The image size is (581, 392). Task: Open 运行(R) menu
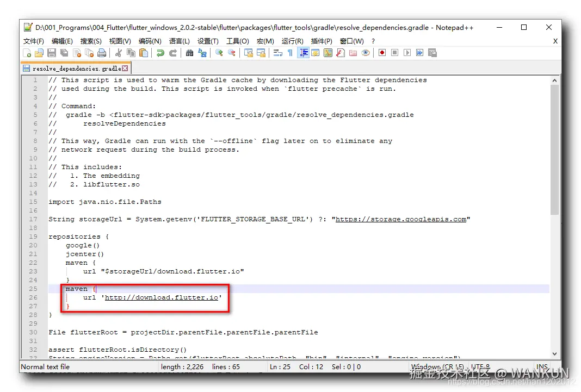(292, 41)
